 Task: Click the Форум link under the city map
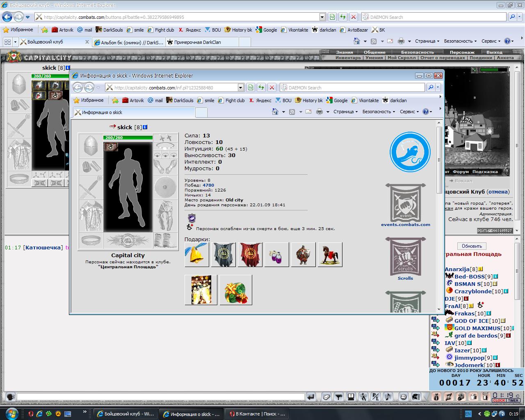point(461,172)
